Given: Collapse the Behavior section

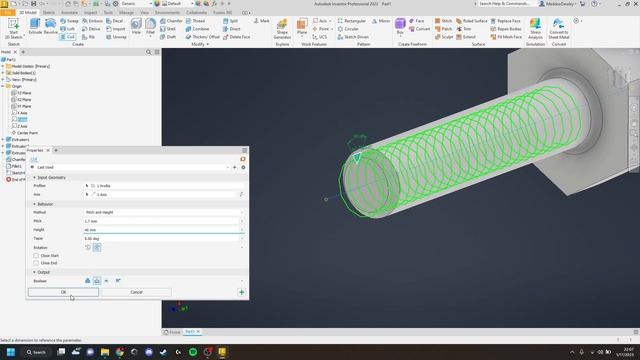Looking at the screenshot, I should click(34, 204).
